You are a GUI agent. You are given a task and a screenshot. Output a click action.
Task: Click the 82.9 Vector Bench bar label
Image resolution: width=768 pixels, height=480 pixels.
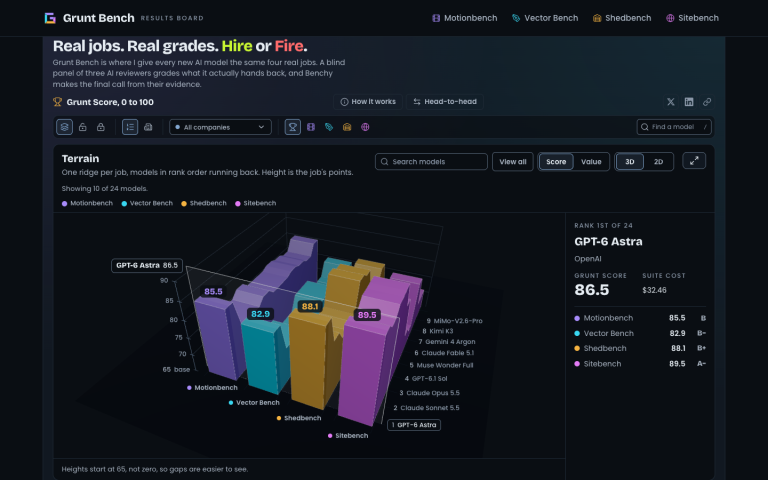(260, 314)
